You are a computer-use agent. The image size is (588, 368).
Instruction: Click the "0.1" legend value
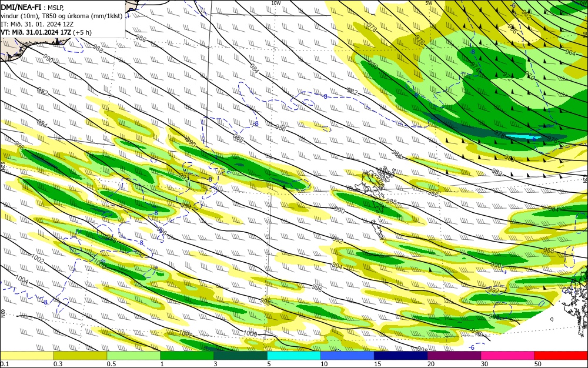5,364
